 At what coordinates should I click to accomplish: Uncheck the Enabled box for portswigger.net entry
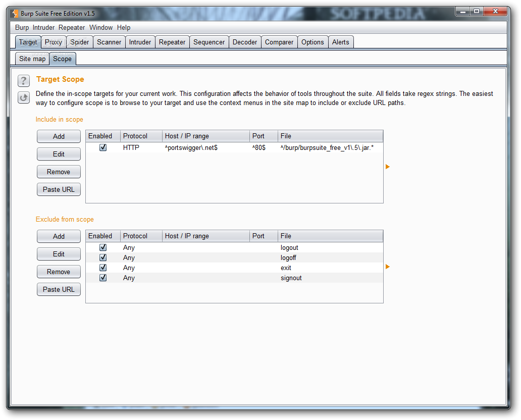click(103, 147)
